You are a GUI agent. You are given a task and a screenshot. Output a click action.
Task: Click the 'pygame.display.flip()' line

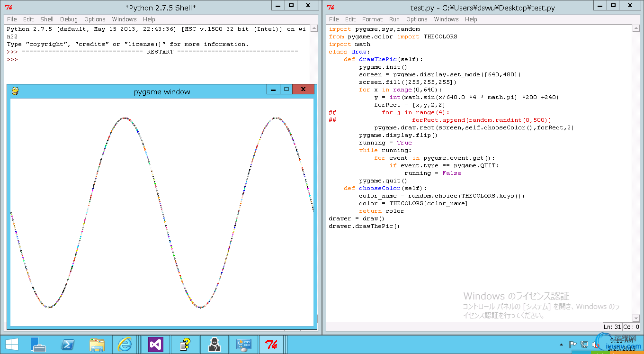(x=398, y=135)
